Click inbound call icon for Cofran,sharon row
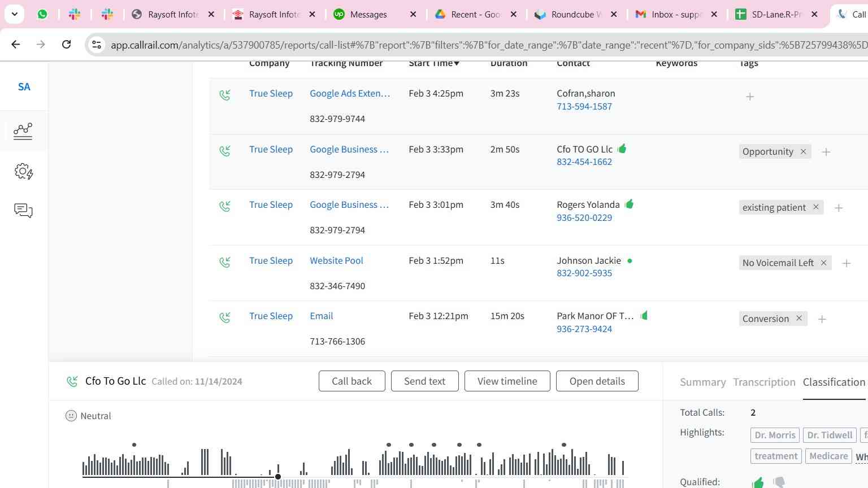868x488 pixels. 225,95
